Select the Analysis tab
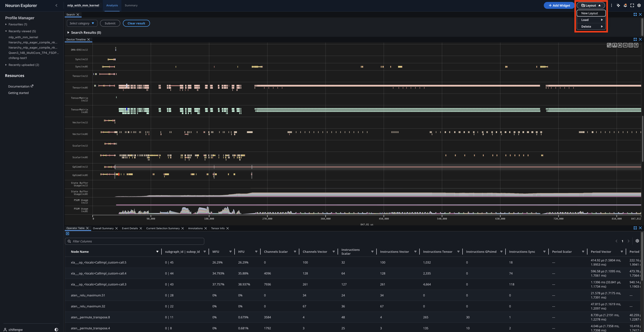This screenshot has height=332, width=644. (112, 5)
